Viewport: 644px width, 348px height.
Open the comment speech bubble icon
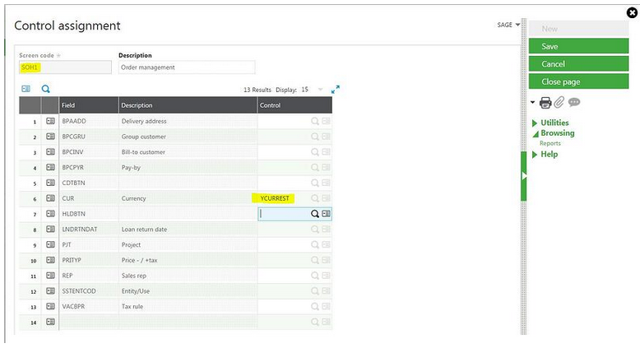click(x=574, y=103)
